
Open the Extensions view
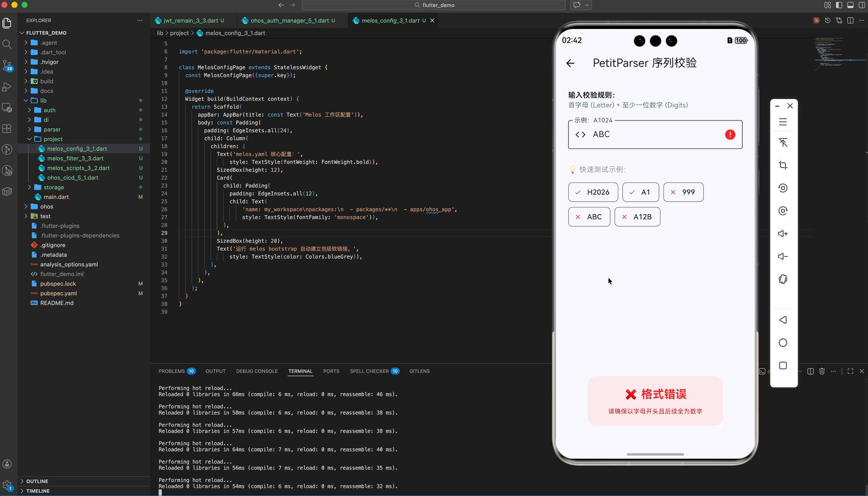coord(7,129)
